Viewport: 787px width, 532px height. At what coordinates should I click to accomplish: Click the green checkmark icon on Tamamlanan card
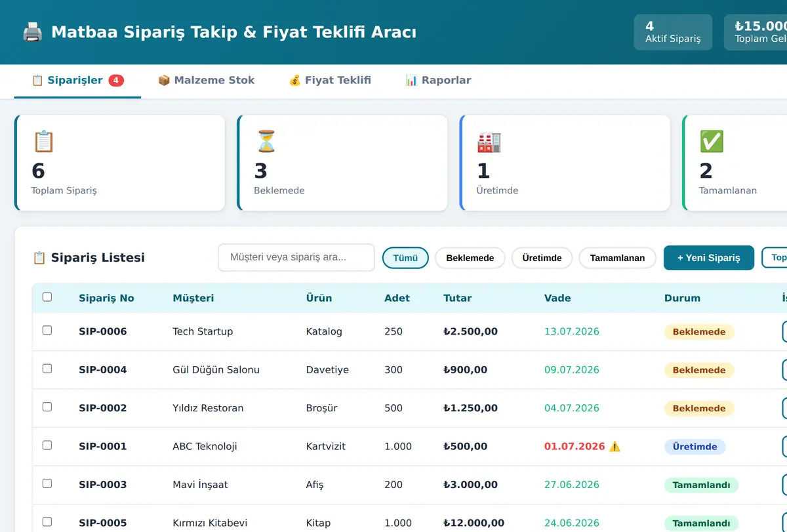click(712, 142)
